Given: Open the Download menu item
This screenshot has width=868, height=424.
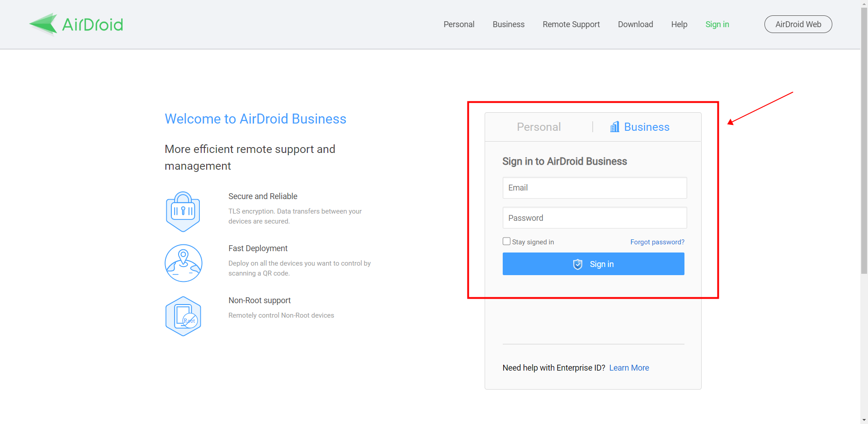Looking at the screenshot, I should click(635, 24).
